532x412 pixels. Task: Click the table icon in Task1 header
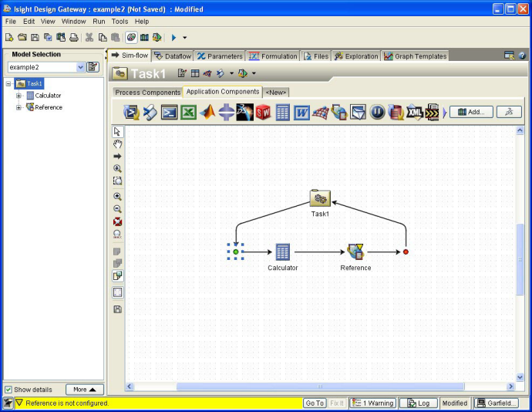(x=195, y=73)
